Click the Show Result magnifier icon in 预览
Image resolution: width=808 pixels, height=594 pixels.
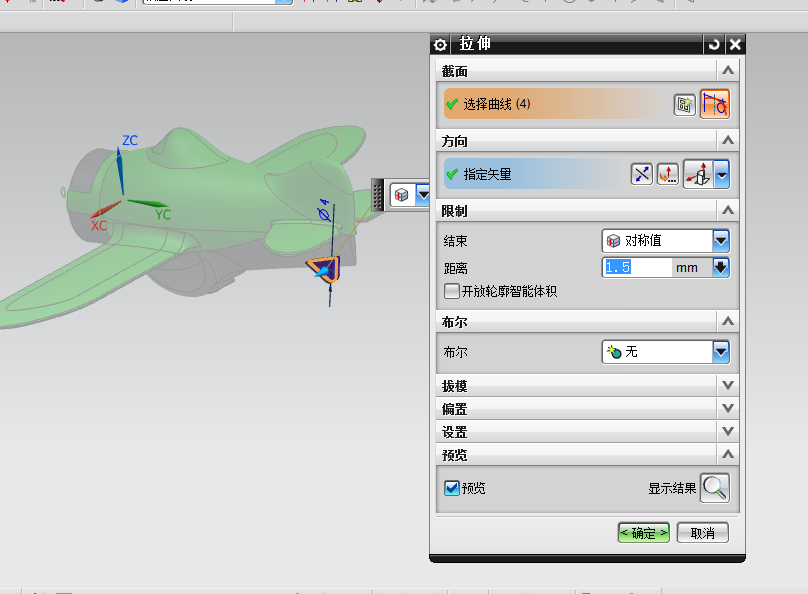pos(715,488)
